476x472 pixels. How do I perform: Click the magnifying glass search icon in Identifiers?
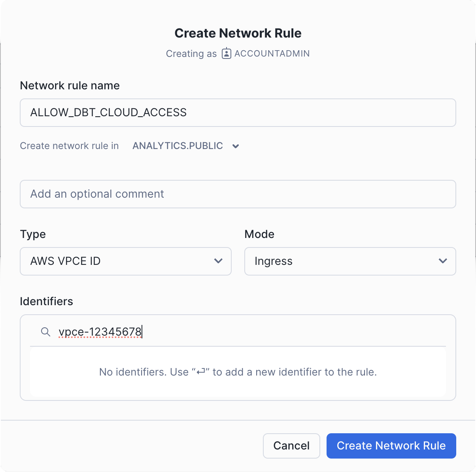(46, 332)
